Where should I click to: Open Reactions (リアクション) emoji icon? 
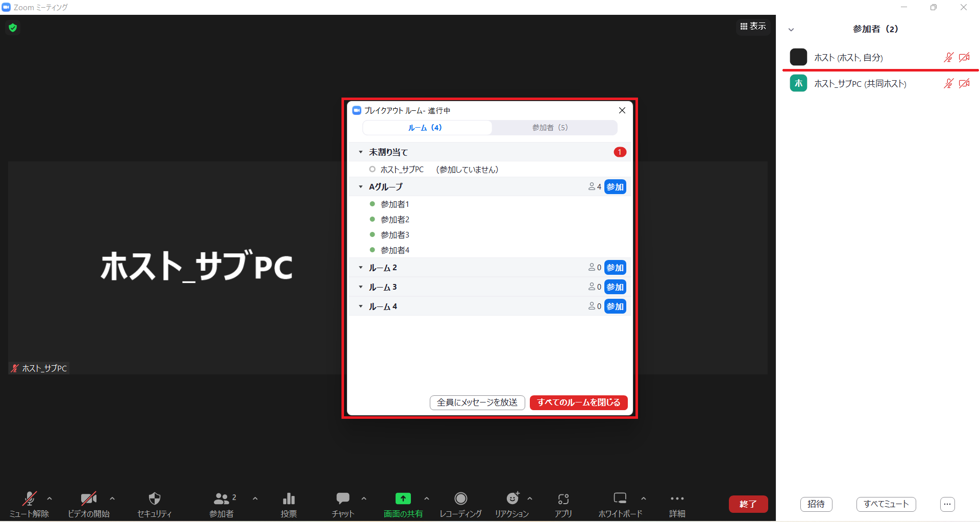[512, 499]
